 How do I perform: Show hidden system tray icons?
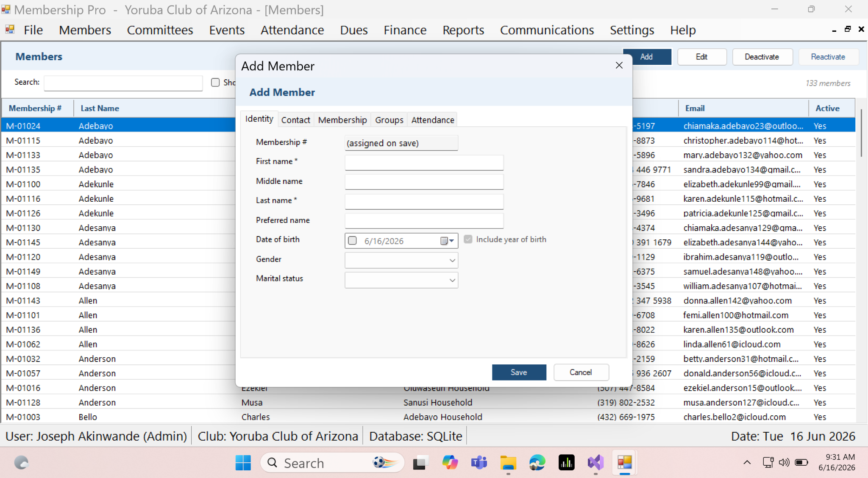[x=747, y=462]
